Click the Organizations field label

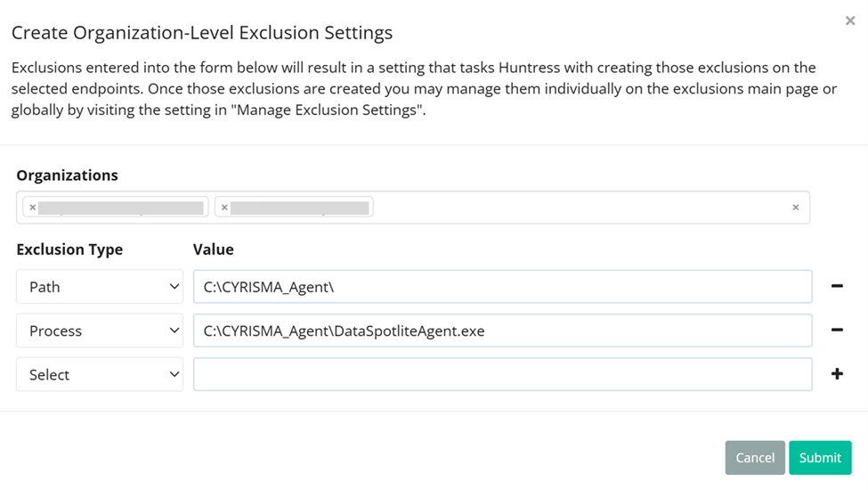click(x=67, y=175)
